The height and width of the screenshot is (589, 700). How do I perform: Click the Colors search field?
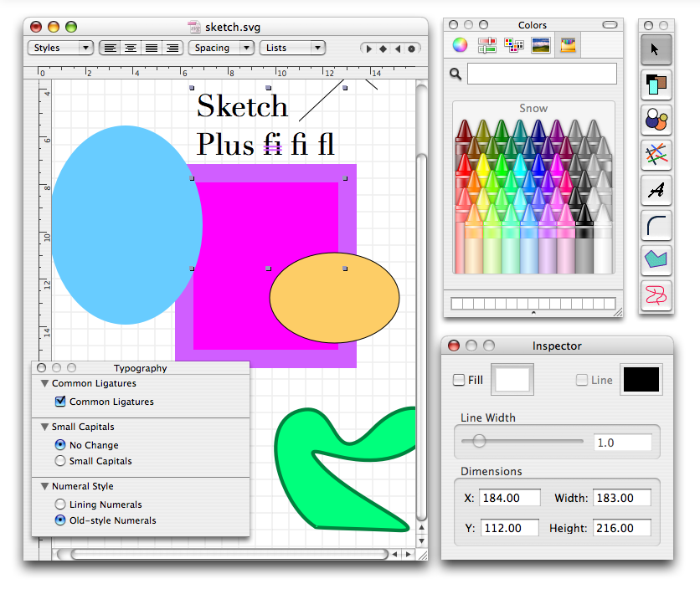(x=542, y=74)
